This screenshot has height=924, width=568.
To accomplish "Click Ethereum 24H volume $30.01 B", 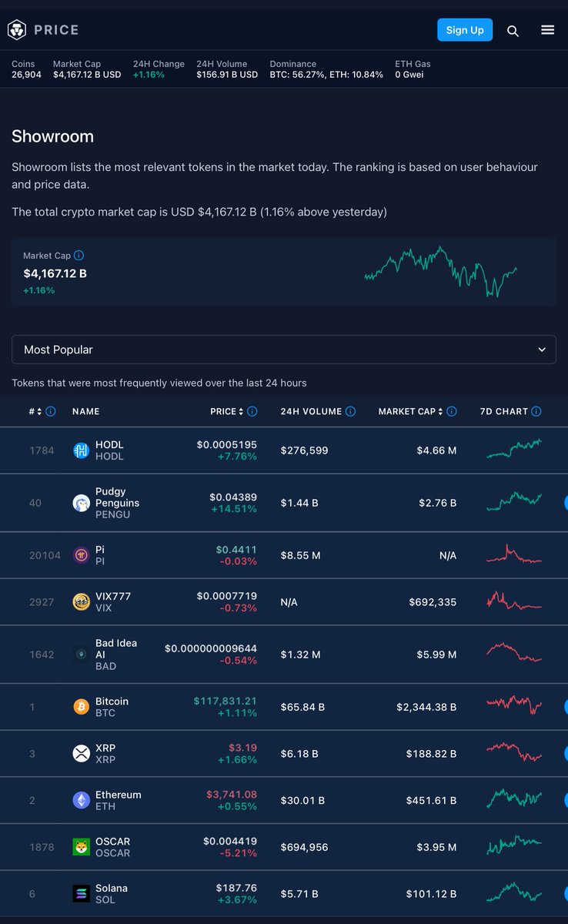I will coord(302,800).
